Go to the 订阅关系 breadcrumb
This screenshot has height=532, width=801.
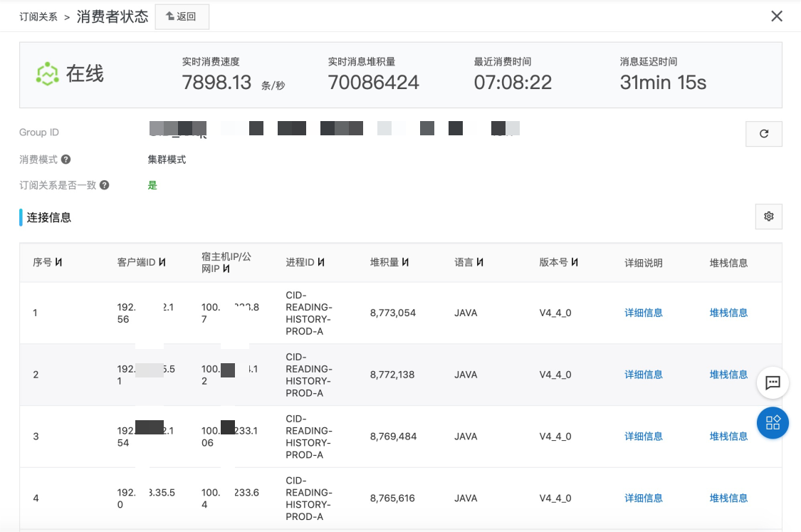(x=38, y=17)
